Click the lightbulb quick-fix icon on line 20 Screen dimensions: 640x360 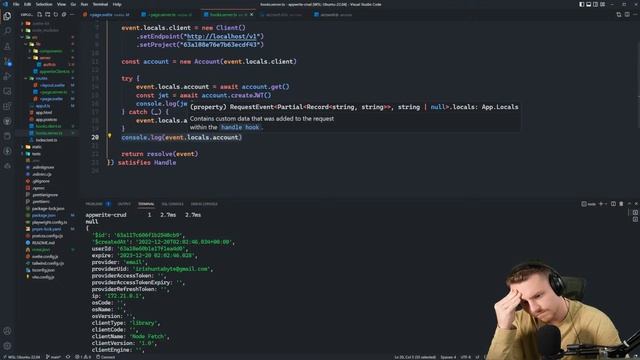[109, 136]
